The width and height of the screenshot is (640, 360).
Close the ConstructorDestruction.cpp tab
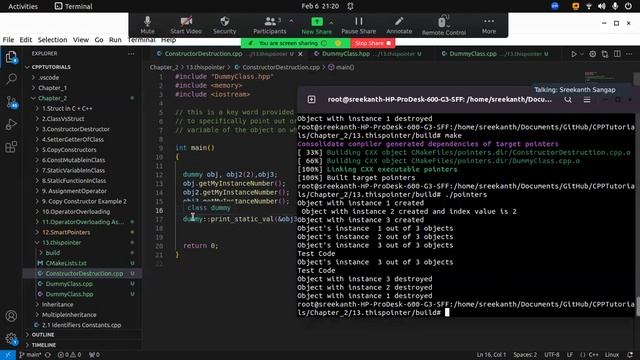click(300, 54)
